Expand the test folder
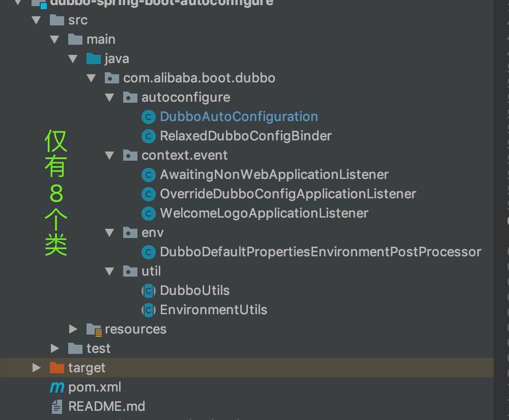The width and height of the screenshot is (509, 420). pos(55,348)
